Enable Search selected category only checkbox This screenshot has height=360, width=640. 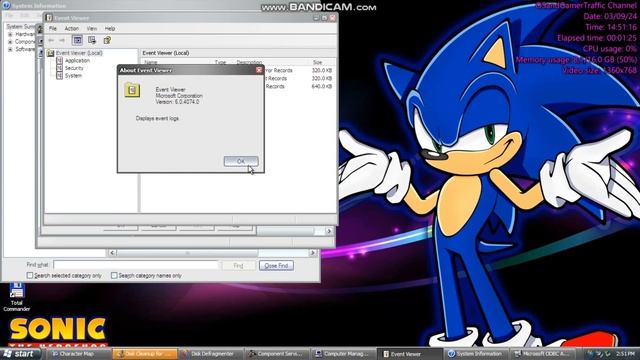click(30, 276)
